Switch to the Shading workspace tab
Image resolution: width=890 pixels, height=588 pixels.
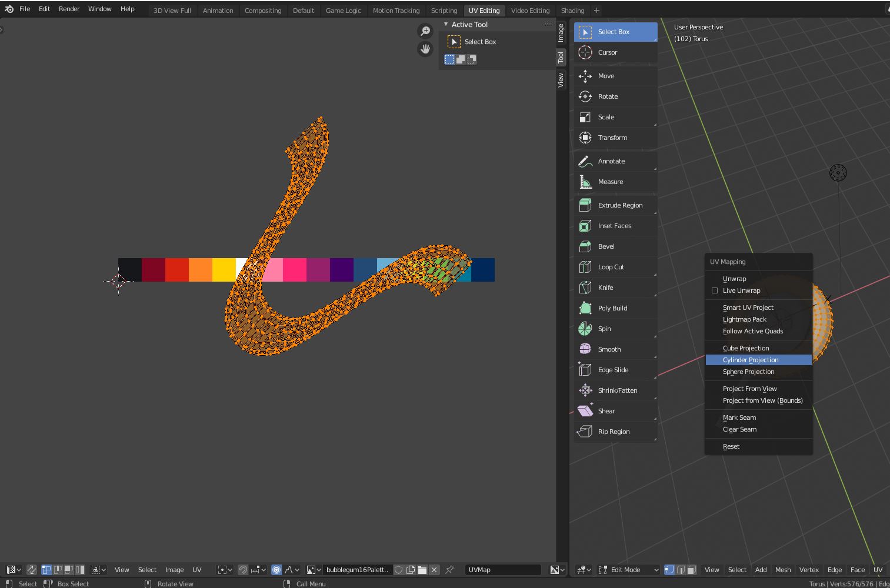pyautogui.click(x=572, y=11)
